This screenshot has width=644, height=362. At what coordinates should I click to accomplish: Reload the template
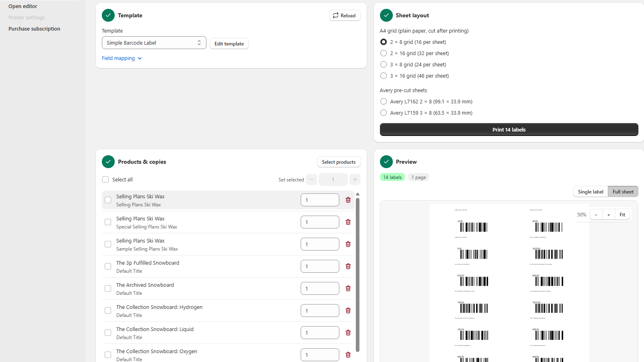coord(345,15)
